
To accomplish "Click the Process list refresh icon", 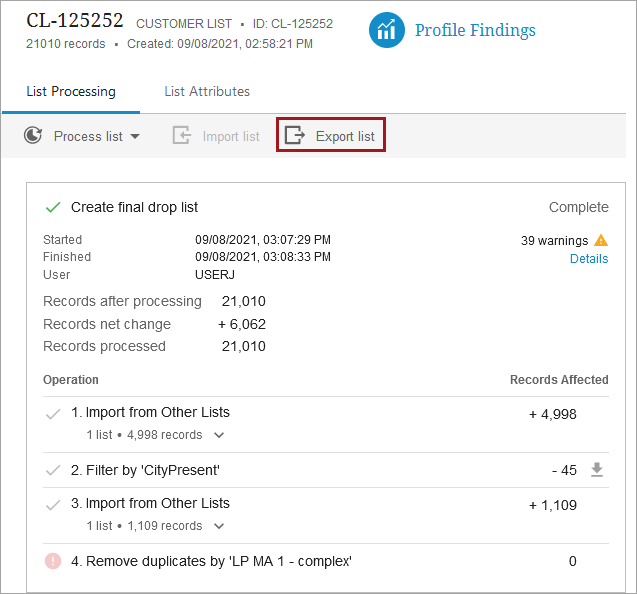I will 33,136.
